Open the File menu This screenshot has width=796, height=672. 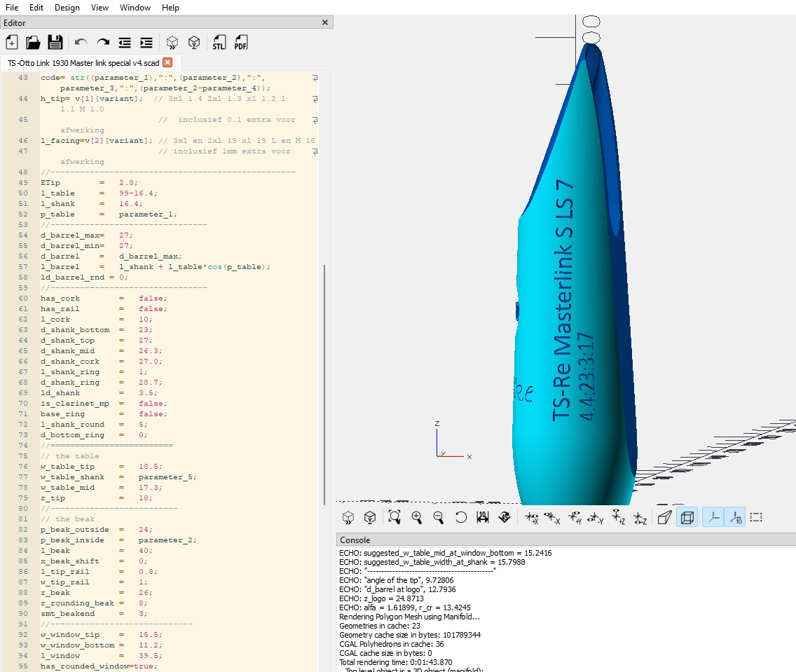pos(12,8)
